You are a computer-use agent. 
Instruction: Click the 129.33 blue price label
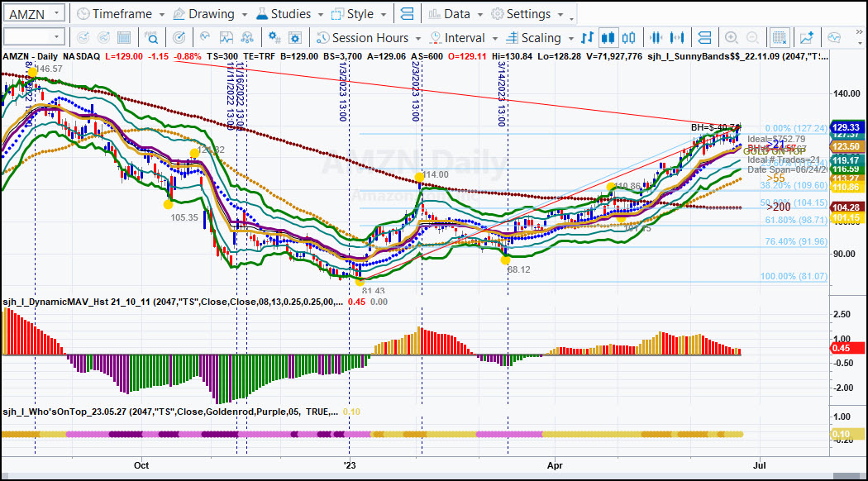tap(846, 127)
